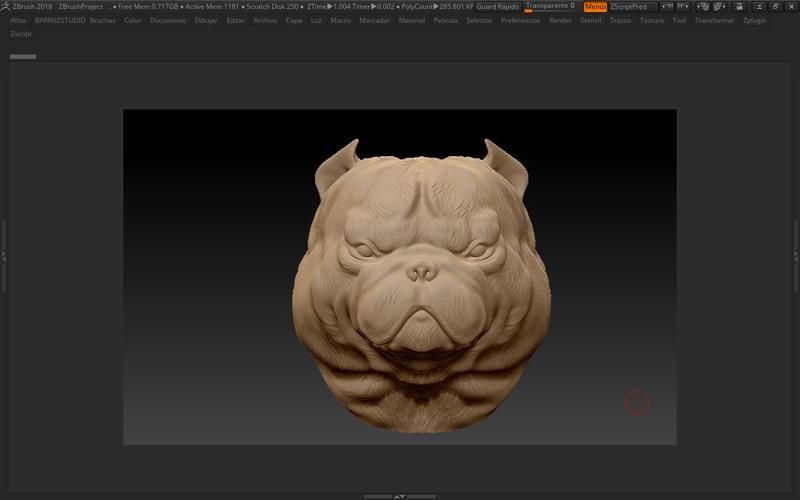Open the Tool menu
The width and height of the screenshot is (800, 500).
click(x=679, y=20)
